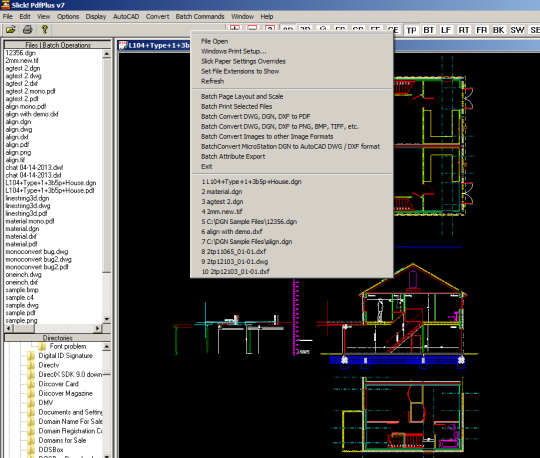Select the BT view button
This screenshot has width=540, height=458.
428,30
